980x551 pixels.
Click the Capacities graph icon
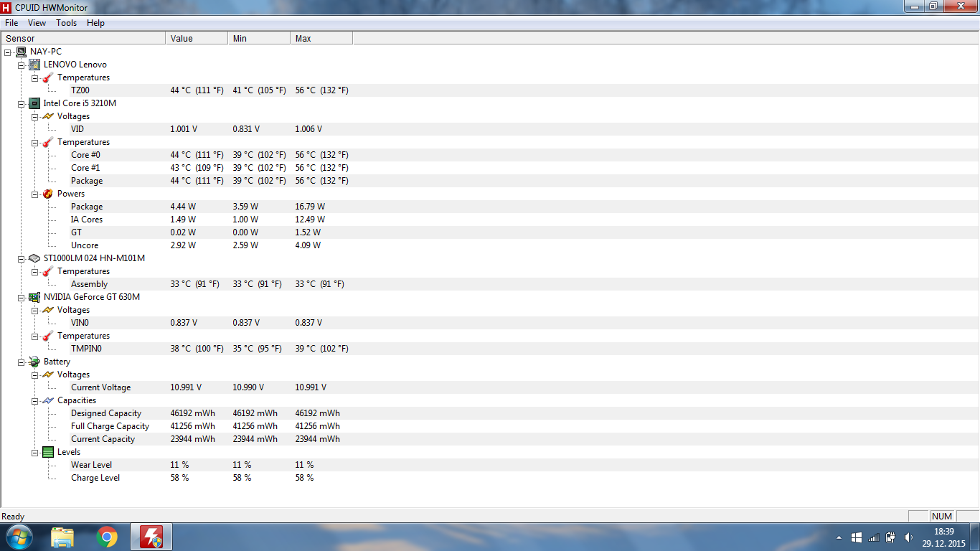click(48, 400)
